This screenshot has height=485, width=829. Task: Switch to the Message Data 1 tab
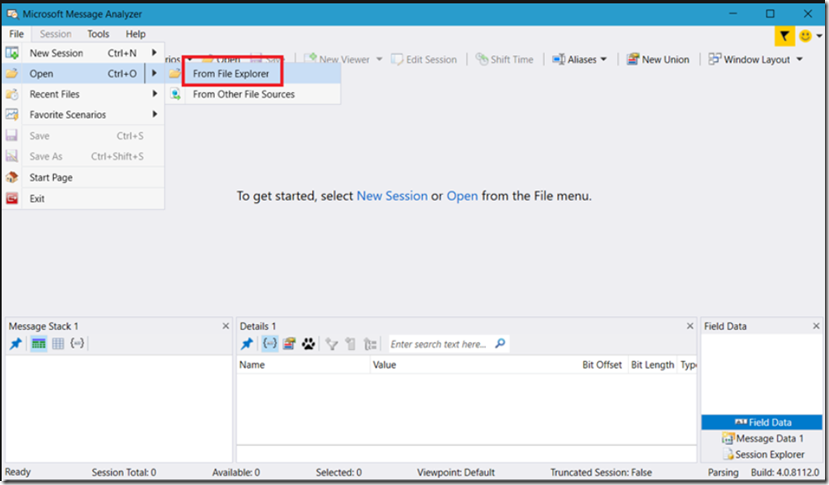tap(762, 438)
